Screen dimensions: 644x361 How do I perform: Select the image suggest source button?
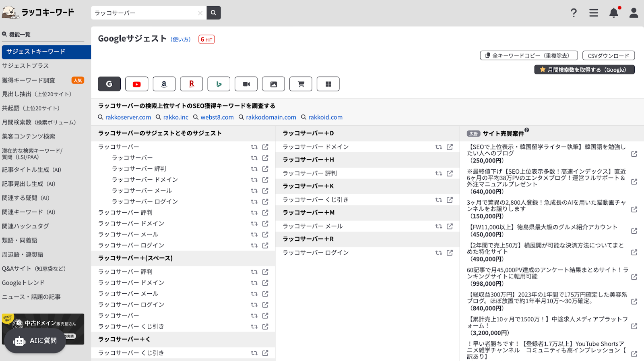273,84
